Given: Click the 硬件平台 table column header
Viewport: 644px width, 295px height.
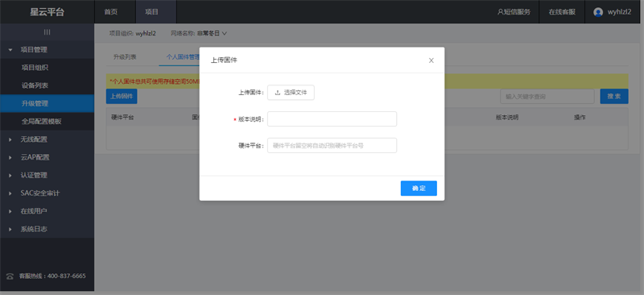Looking at the screenshot, I should 122,117.
